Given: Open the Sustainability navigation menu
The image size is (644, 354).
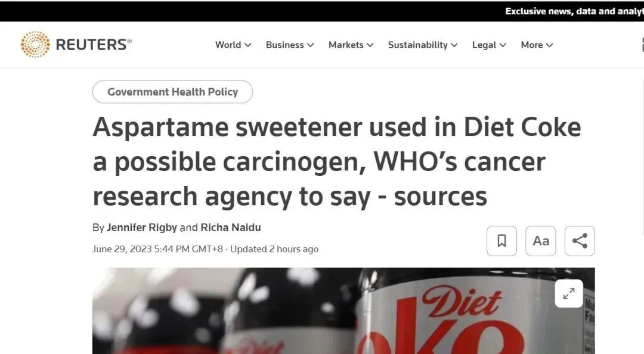Looking at the screenshot, I should click(423, 45).
